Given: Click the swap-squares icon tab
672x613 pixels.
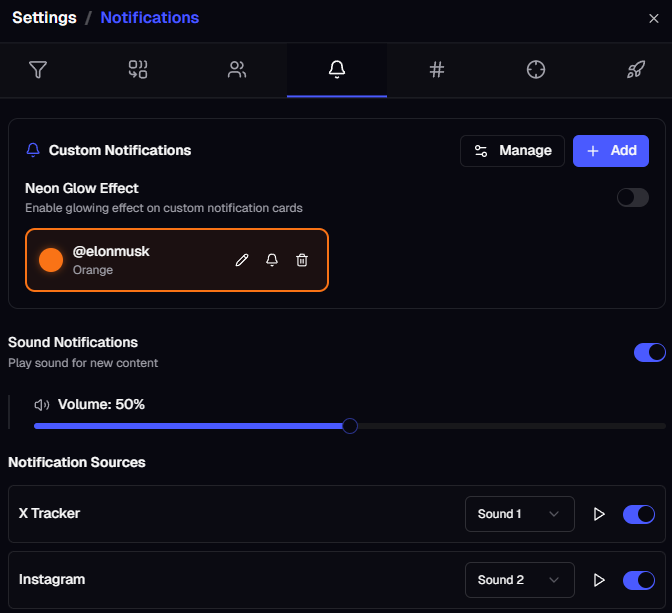Looking at the screenshot, I should [x=138, y=70].
